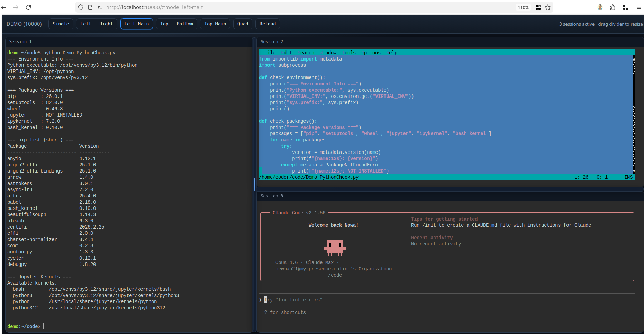
Task: Click the 'jupyter : NOT INSTALLED' line
Action: tap(45, 115)
